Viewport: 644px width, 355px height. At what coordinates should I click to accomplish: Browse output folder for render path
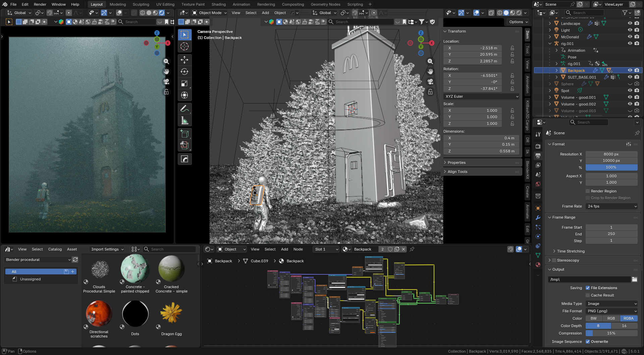[x=634, y=279]
